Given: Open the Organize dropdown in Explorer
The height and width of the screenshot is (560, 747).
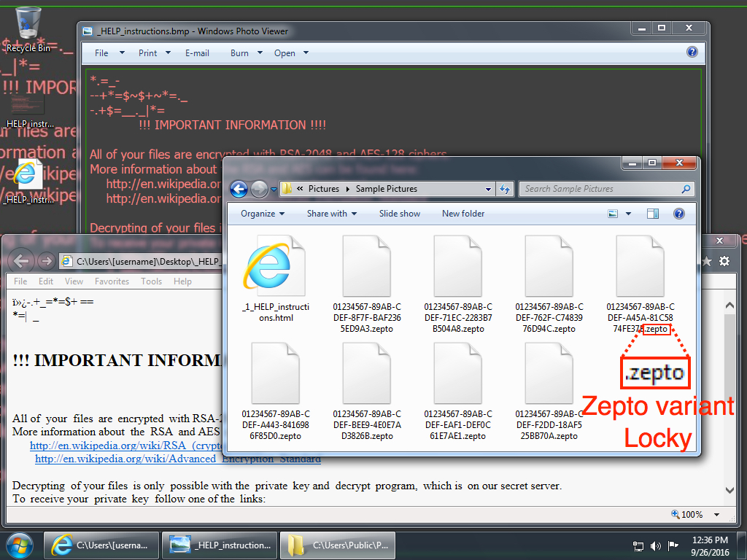Looking at the screenshot, I should coord(263,214).
